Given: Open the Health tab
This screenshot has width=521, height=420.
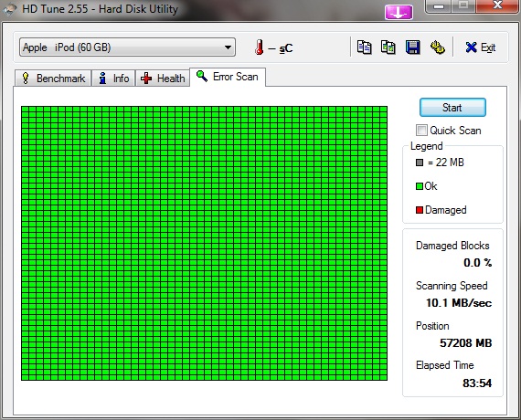Looking at the screenshot, I should pyautogui.click(x=163, y=79).
